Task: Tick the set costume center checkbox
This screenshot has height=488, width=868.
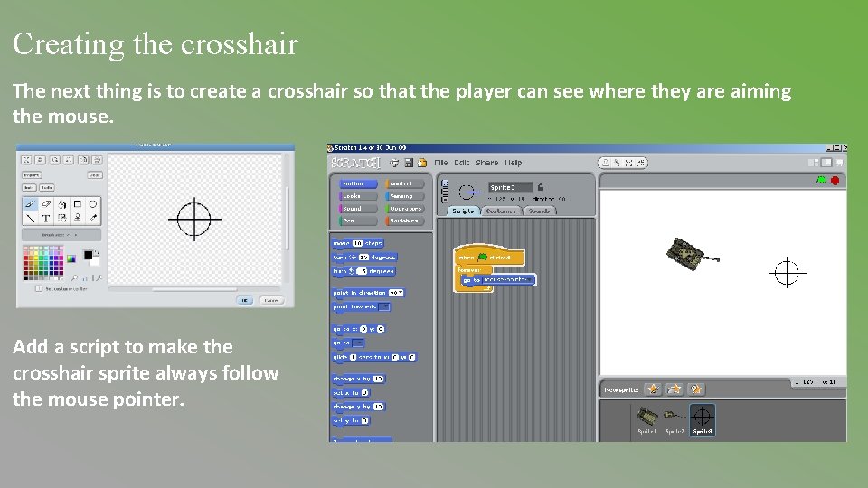Action: pyautogui.click(x=39, y=288)
